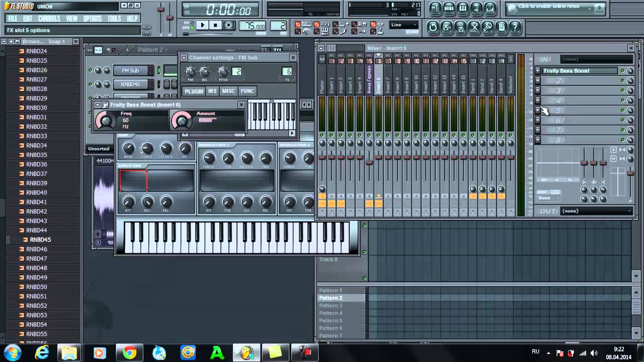This screenshot has width=644, height=362.
Task: Toggle mixer FX slot 2 enable light
Action: 622,81
